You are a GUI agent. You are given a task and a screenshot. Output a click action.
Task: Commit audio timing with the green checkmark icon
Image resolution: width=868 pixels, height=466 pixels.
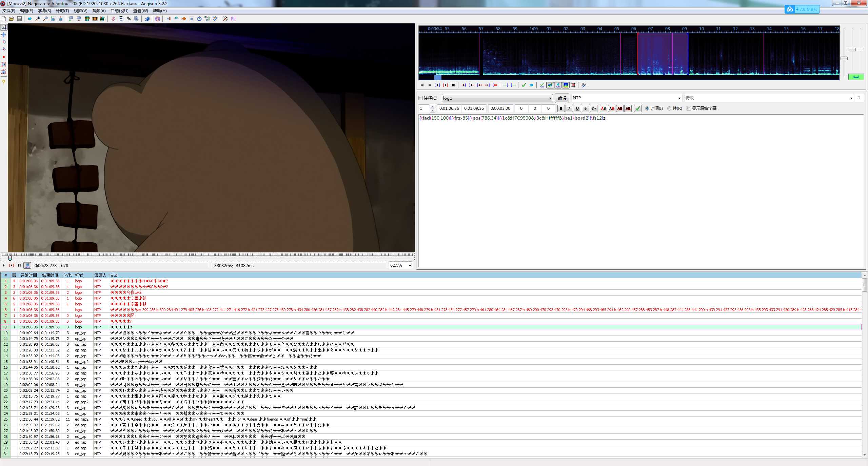524,85
